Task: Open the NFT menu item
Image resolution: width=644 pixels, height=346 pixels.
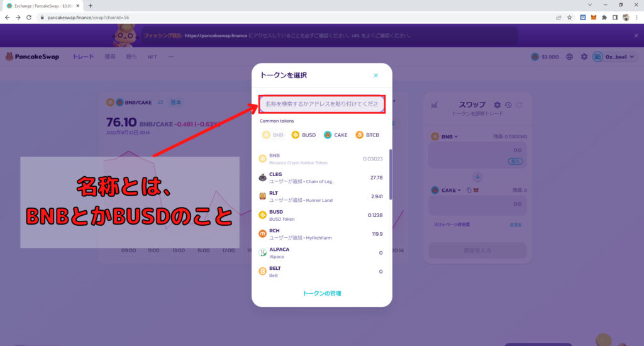Action: [152, 57]
